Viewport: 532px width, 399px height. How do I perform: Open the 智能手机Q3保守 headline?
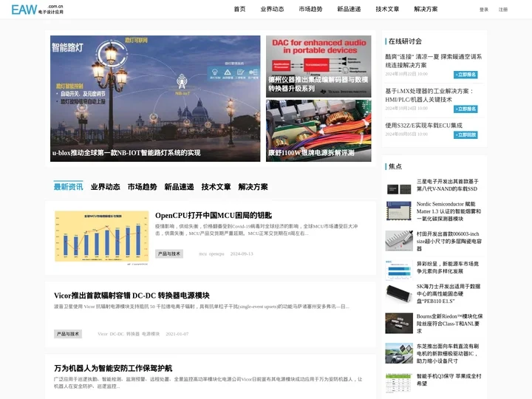click(x=449, y=380)
